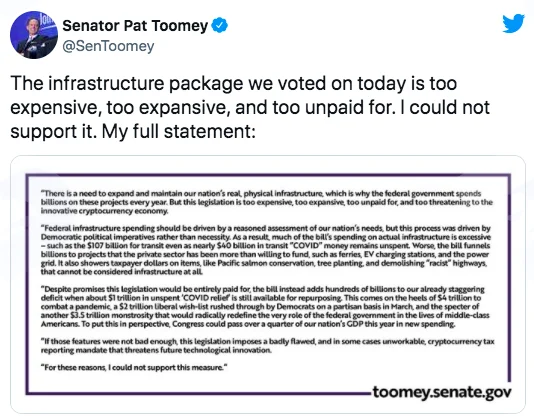Click paragraph starting 'There is a need to expand'
Image resolution: width=534 pixels, height=416 pixels.
(x=267, y=202)
